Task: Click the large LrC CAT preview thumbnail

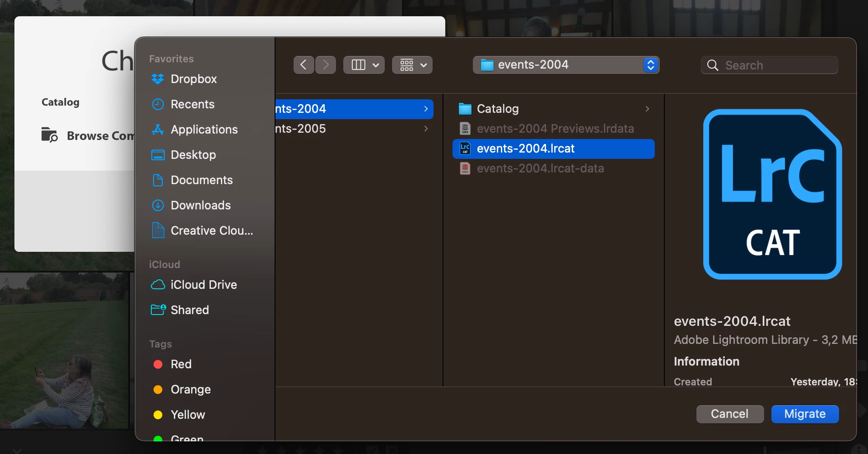Action: pyautogui.click(x=772, y=194)
